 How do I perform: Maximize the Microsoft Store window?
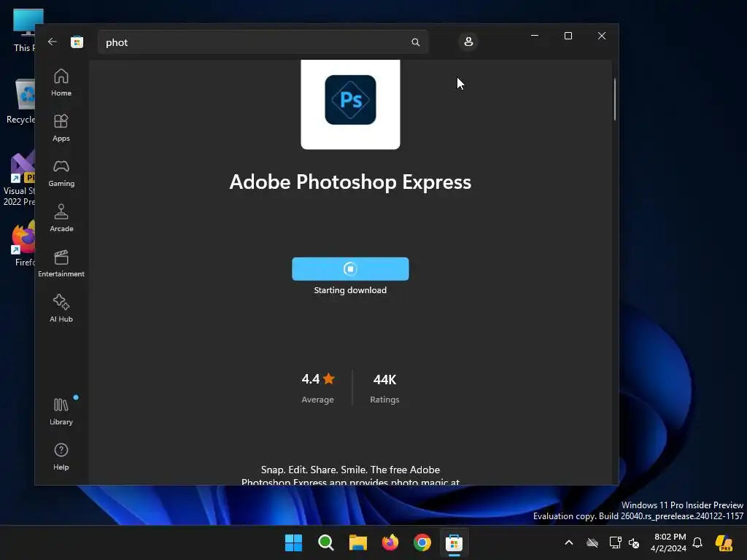568,36
